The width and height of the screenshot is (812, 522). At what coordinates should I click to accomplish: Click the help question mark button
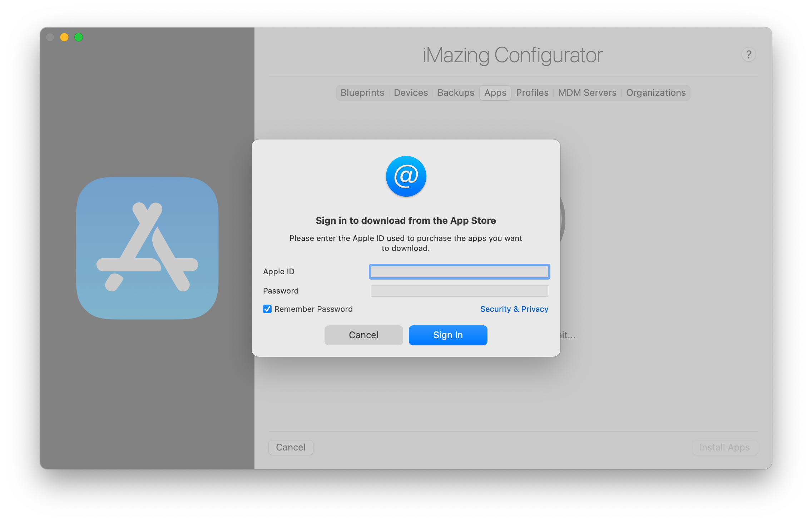(x=748, y=55)
